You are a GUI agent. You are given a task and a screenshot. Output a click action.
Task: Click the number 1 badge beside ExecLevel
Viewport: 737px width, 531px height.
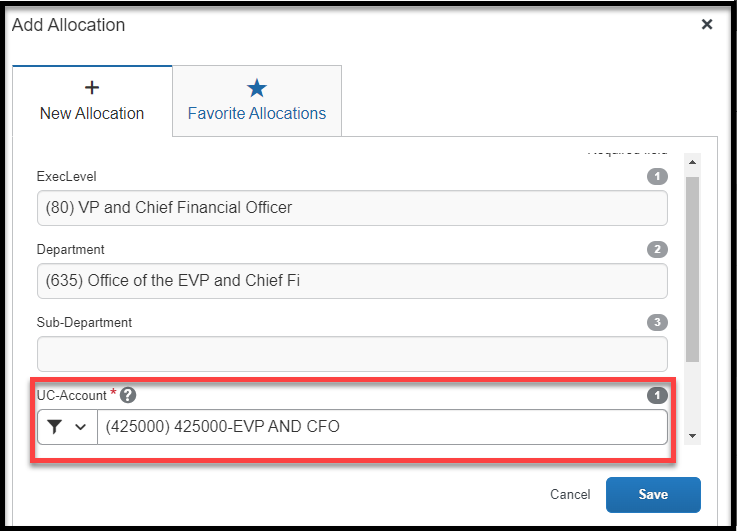click(x=657, y=177)
